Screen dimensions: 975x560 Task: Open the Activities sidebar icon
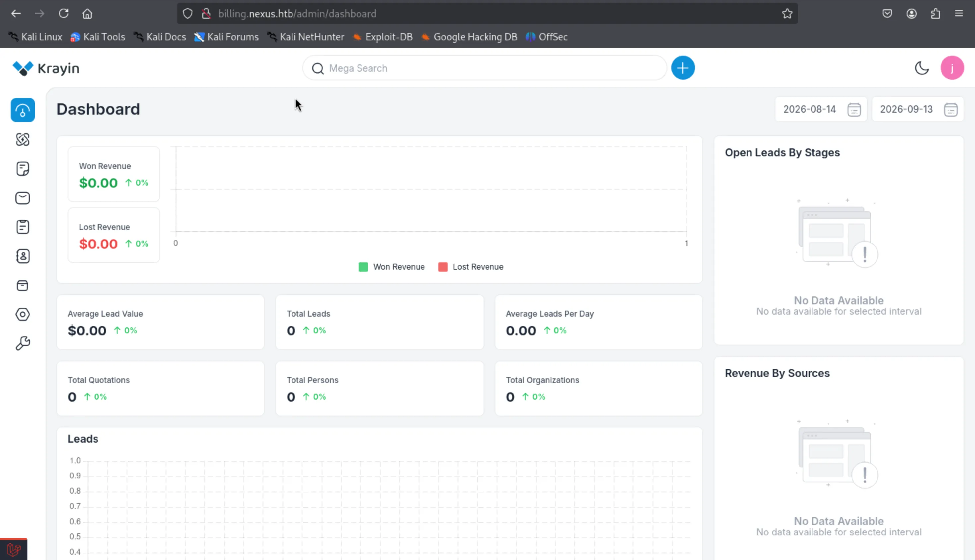(23, 227)
